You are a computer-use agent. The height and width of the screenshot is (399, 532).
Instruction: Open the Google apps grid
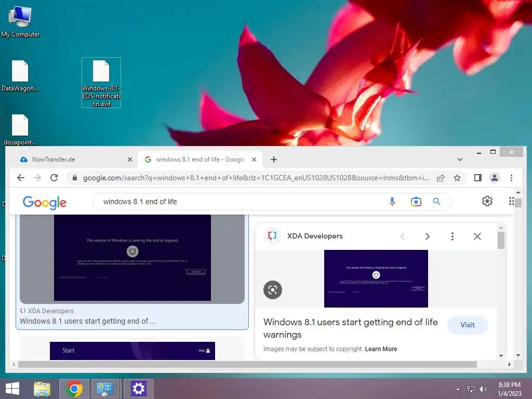point(511,201)
